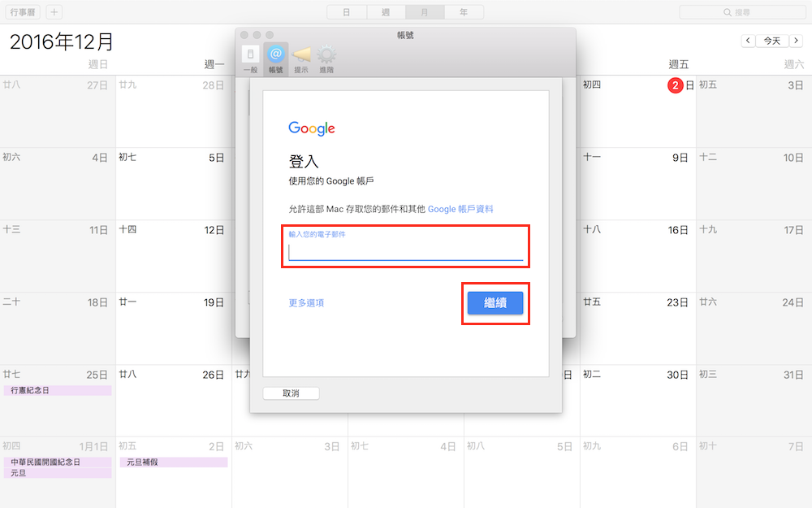Select December 5 (5日) calendar cell
This screenshot has height=508, width=812.
coord(174,184)
